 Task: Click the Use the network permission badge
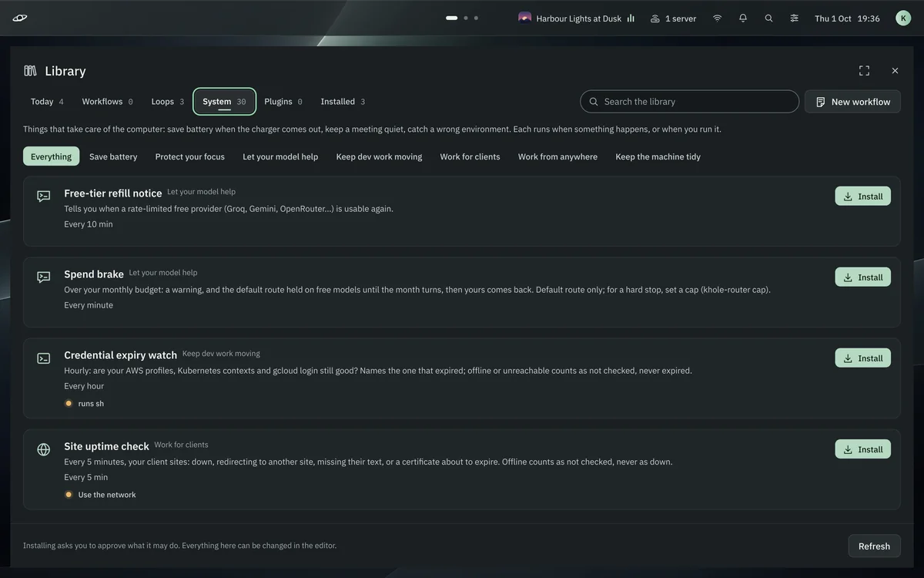(100, 495)
